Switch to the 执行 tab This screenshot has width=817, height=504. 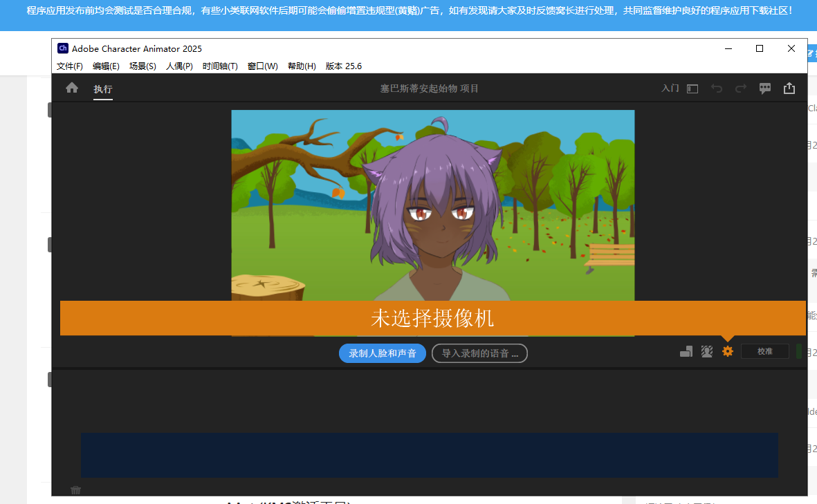(x=103, y=88)
